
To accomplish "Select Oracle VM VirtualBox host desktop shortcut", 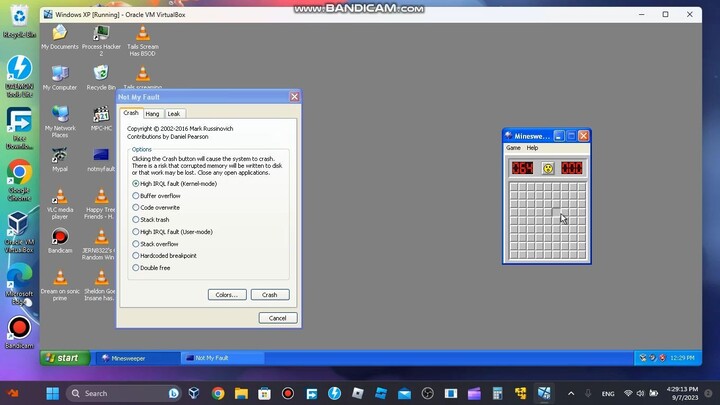I will 19,232.
